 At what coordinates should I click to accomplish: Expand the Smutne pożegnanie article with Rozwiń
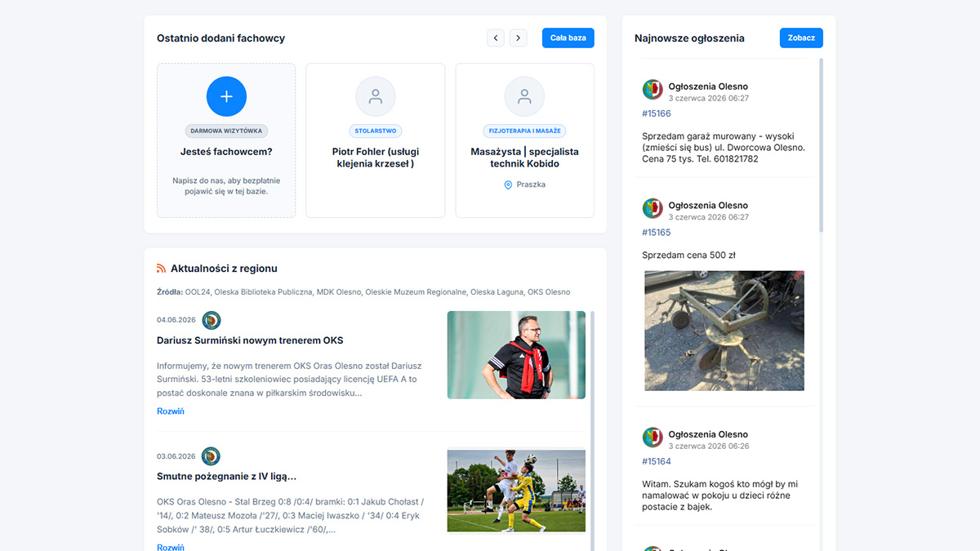[x=171, y=547]
